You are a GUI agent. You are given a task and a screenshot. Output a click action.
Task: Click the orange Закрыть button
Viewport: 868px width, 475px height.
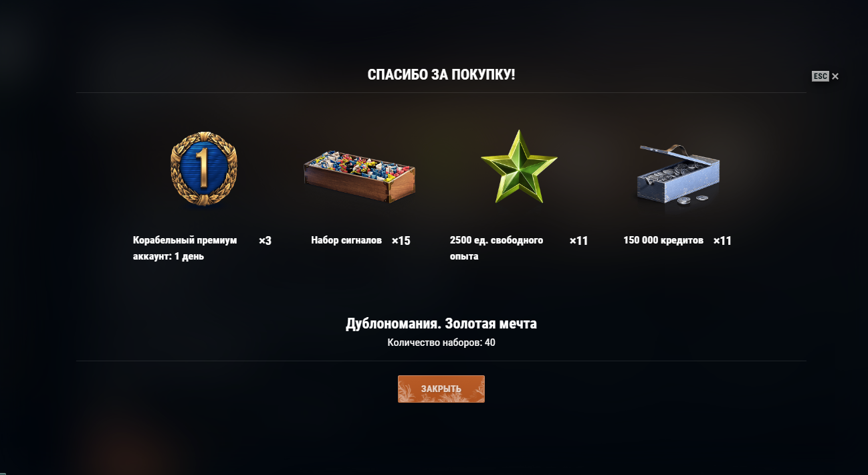(441, 389)
